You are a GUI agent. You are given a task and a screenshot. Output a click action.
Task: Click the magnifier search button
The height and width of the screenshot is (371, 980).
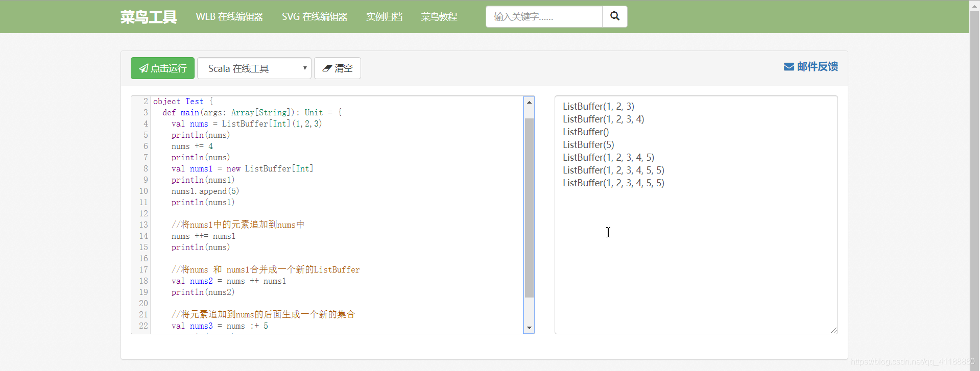615,17
